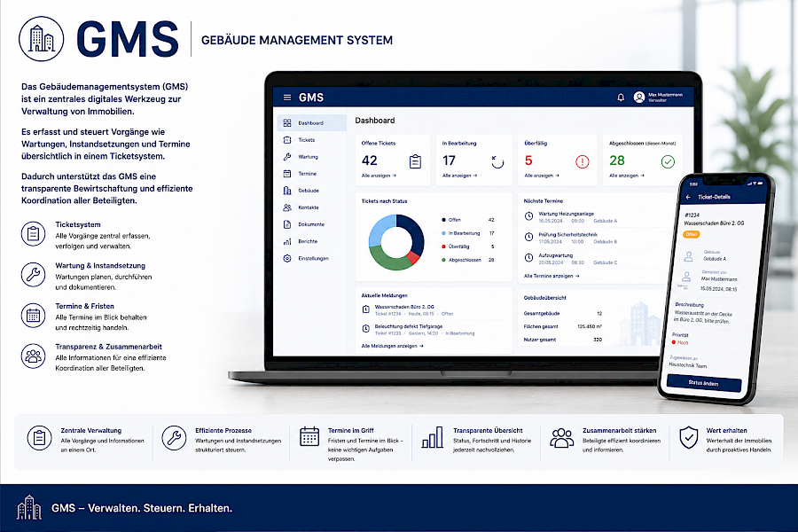This screenshot has height=532, width=798.
Task: Click the Nutzer gesamt row
Action: (563, 340)
